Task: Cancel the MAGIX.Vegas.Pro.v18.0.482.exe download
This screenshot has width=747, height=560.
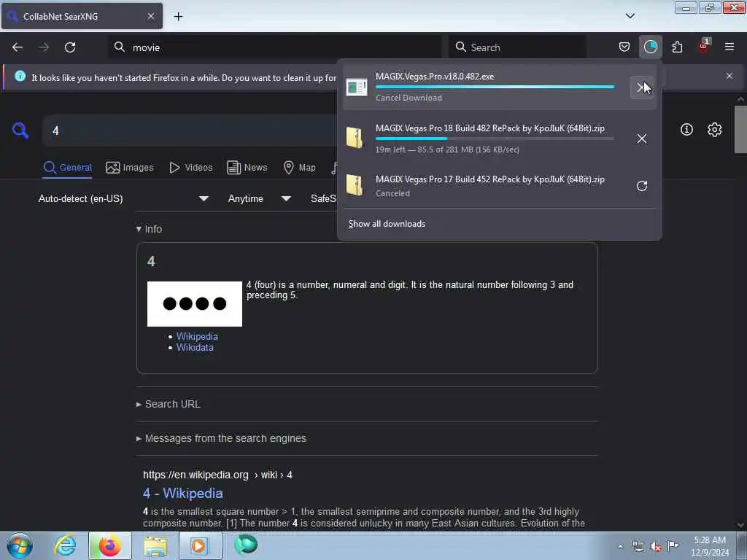Action: (x=642, y=87)
